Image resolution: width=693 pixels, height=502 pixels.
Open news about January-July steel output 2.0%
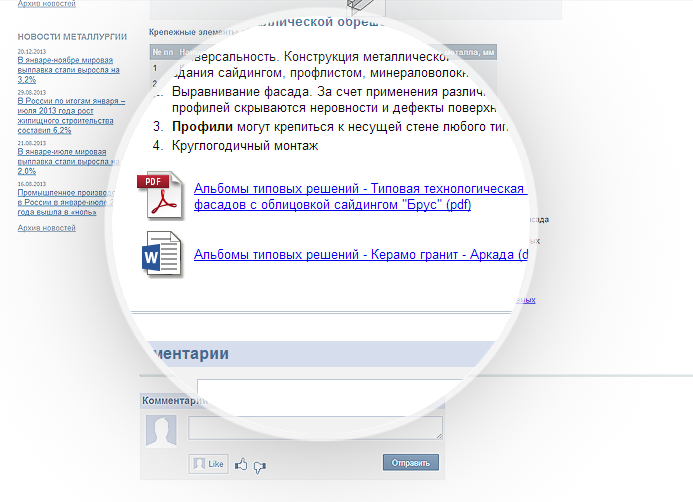[x=69, y=161]
